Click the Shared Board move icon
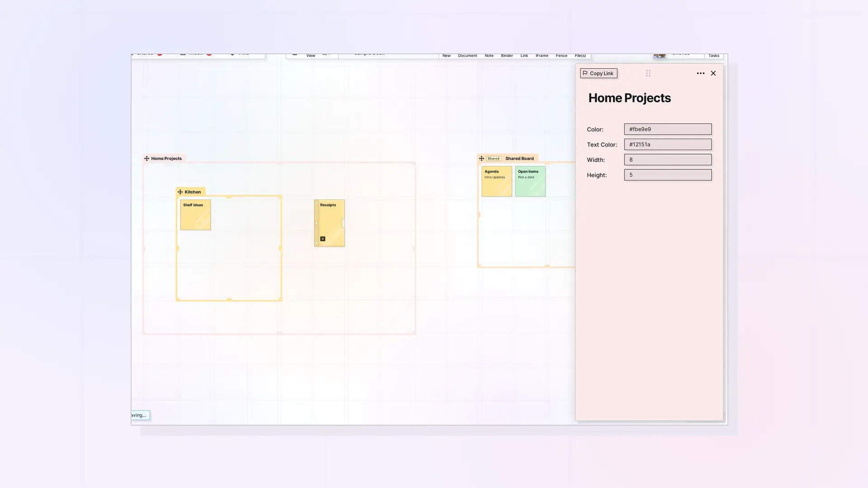Viewport: 868px width, 488px height. [481, 159]
